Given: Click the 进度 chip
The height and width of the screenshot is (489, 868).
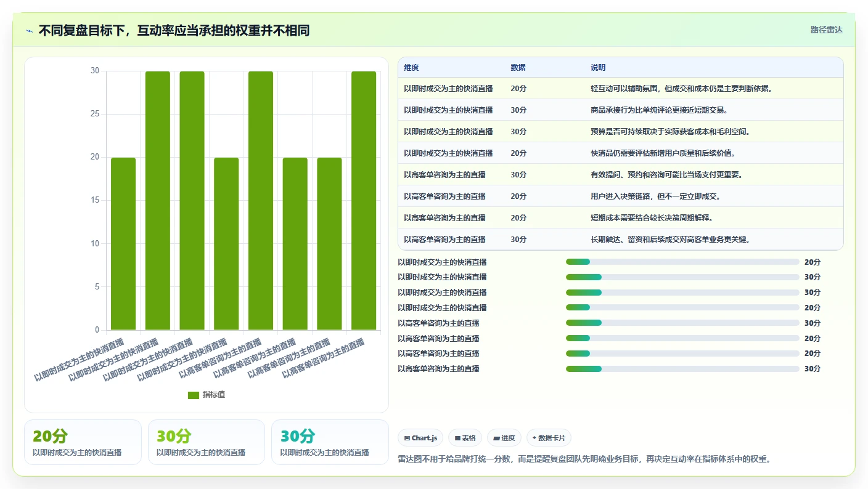Looking at the screenshot, I should point(504,438).
